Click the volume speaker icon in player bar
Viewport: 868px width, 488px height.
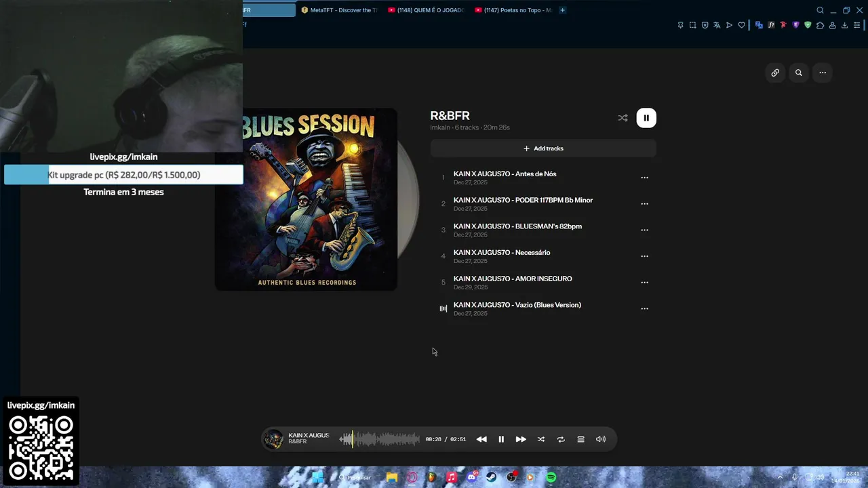pos(601,439)
